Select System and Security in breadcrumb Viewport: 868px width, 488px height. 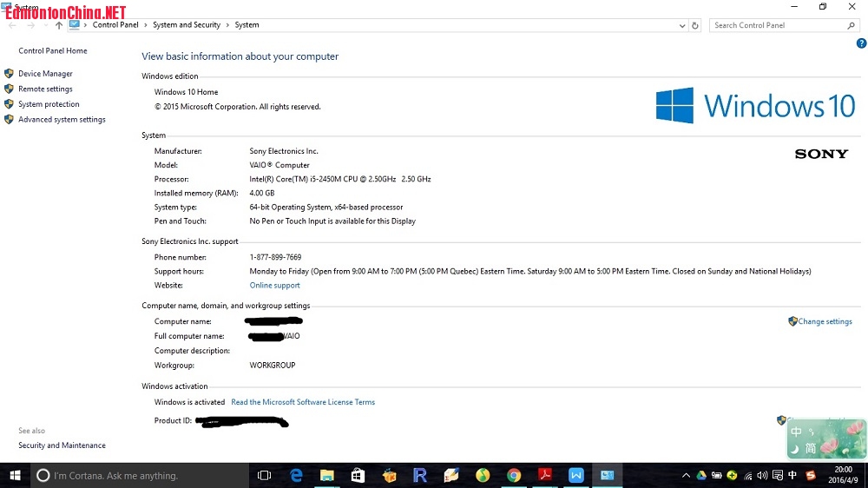(x=187, y=25)
